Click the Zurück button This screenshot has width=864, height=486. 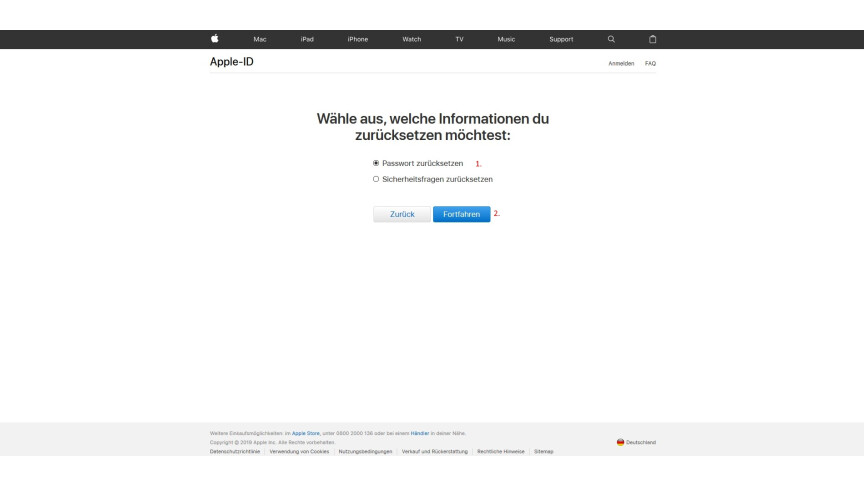pos(402,214)
